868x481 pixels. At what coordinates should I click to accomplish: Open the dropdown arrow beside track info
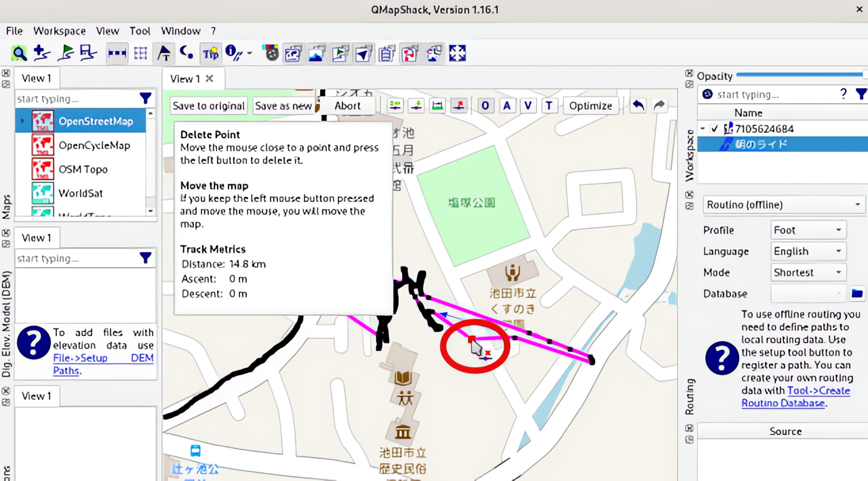pyautogui.click(x=250, y=53)
